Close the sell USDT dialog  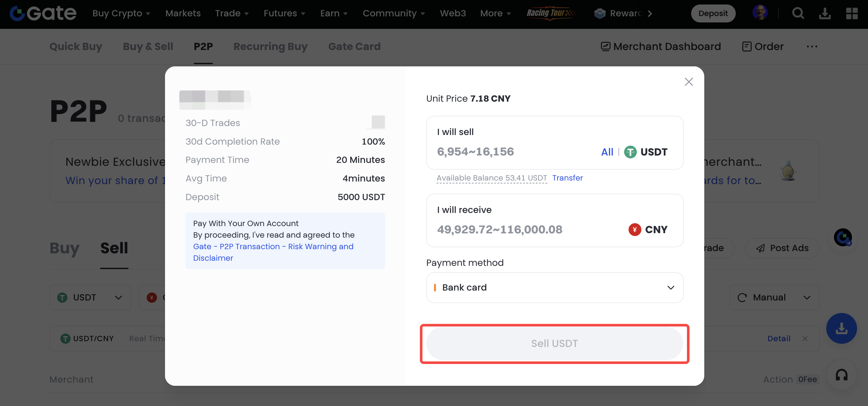689,82
